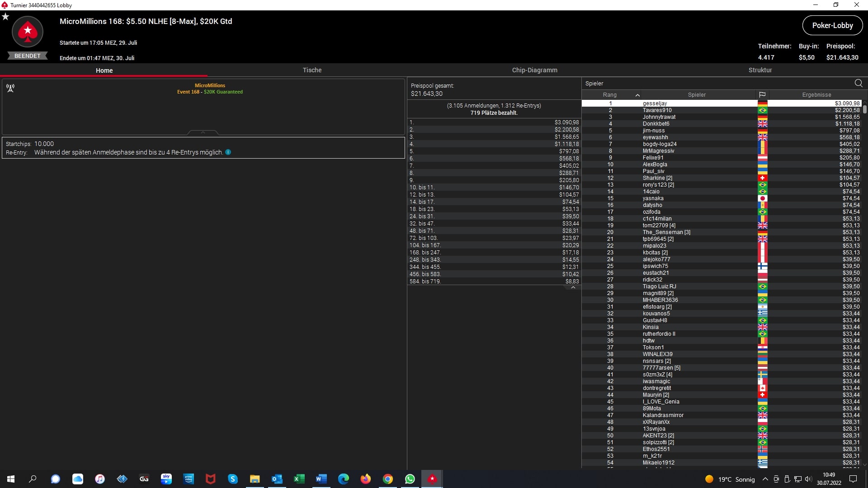Show hidden system tray icons
This screenshot has width=868, height=488.
point(765,479)
